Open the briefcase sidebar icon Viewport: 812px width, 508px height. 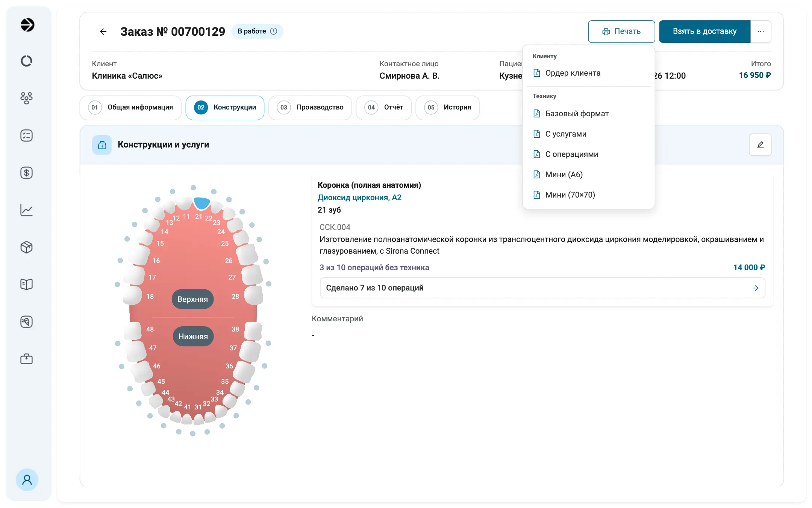click(26, 359)
